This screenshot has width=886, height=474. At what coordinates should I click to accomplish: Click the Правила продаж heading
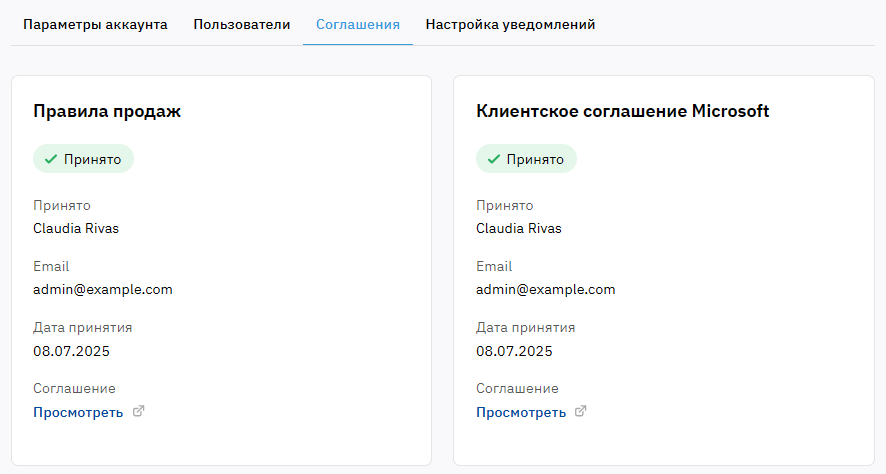[107, 111]
